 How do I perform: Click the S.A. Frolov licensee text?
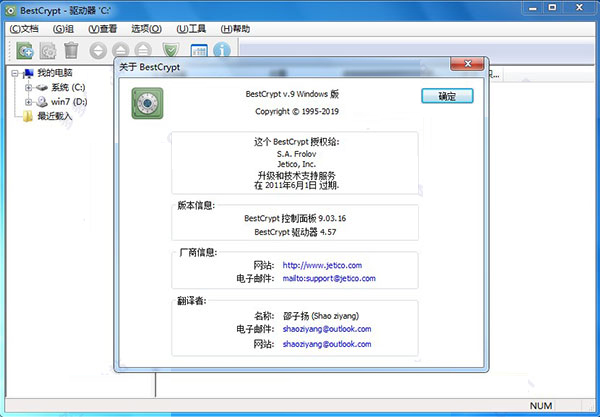click(297, 154)
